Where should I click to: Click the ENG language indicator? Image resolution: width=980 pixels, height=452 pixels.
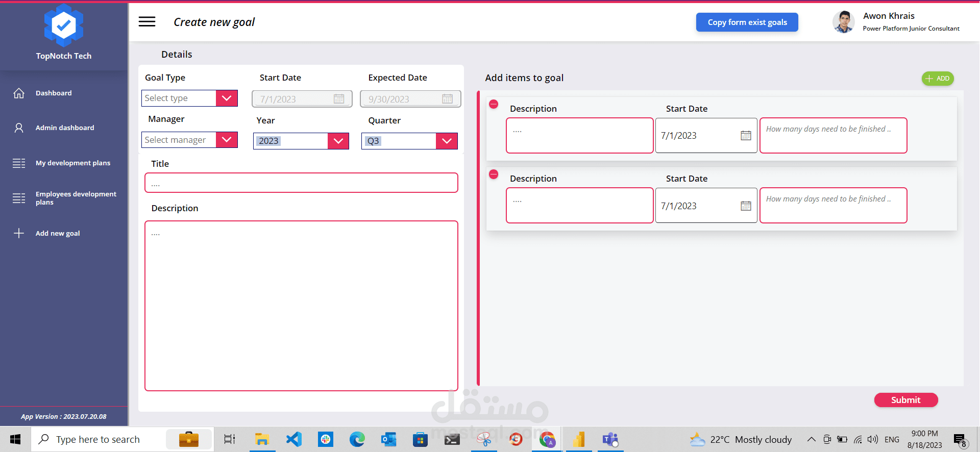(892, 439)
